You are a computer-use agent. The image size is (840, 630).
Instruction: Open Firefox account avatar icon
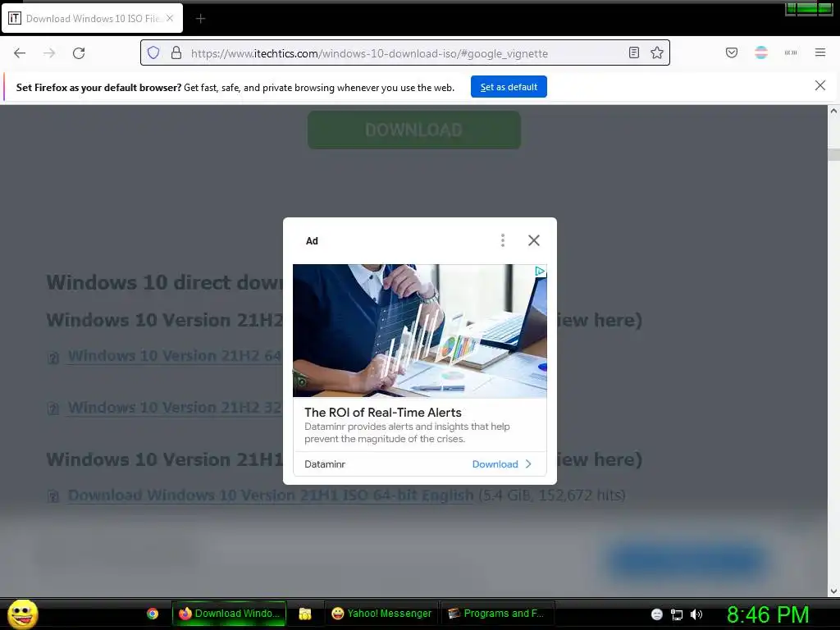pyautogui.click(x=761, y=52)
